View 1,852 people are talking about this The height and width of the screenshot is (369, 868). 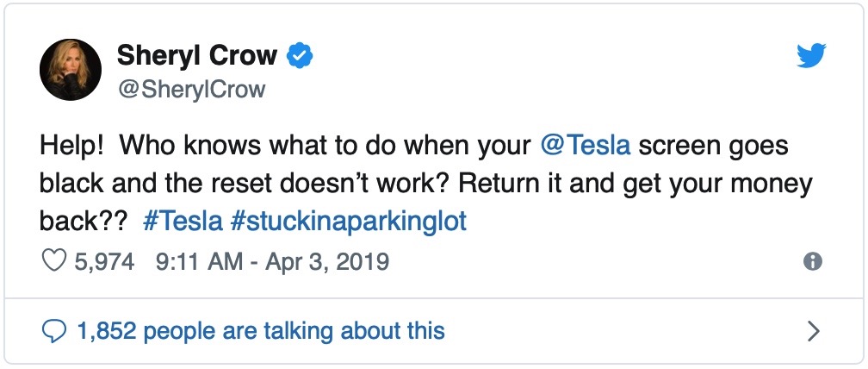pyautogui.click(x=261, y=331)
